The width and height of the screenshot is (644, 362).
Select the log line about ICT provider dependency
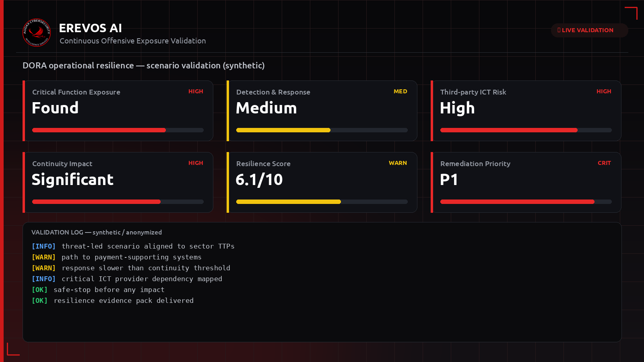click(x=127, y=279)
